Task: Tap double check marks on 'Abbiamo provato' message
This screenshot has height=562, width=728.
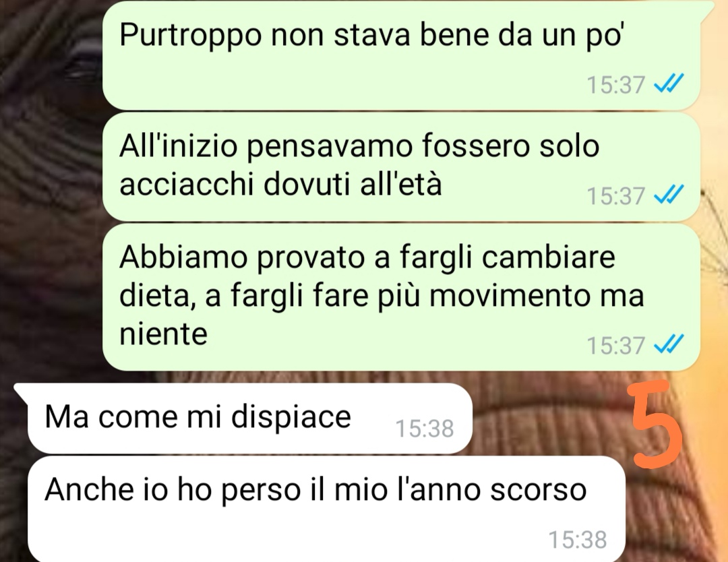Action: (669, 345)
